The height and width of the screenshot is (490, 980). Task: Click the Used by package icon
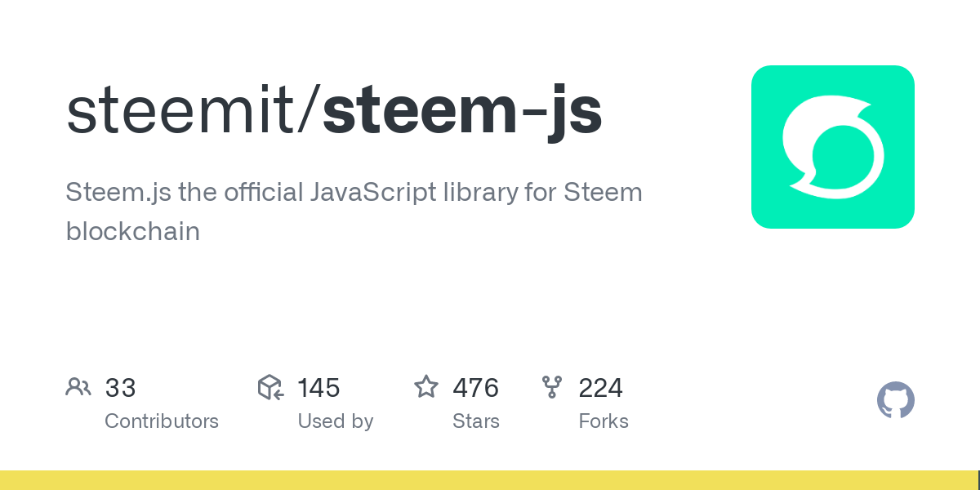pyautogui.click(x=270, y=387)
